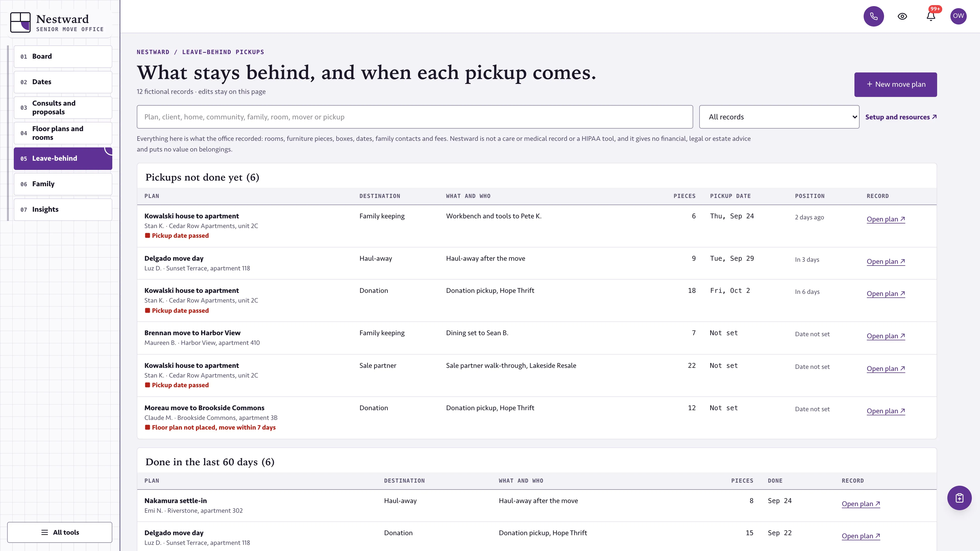Open Family section in sidebar
The width and height of the screenshot is (980, 551).
[63, 184]
